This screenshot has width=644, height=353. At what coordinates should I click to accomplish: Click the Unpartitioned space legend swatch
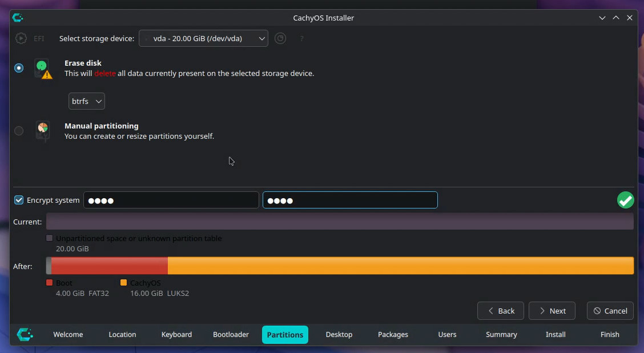pyautogui.click(x=49, y=238)
